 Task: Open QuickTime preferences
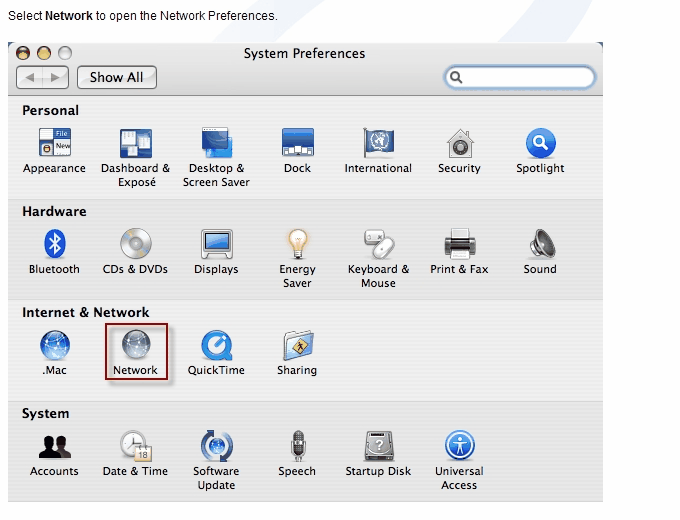pos(216,353)
